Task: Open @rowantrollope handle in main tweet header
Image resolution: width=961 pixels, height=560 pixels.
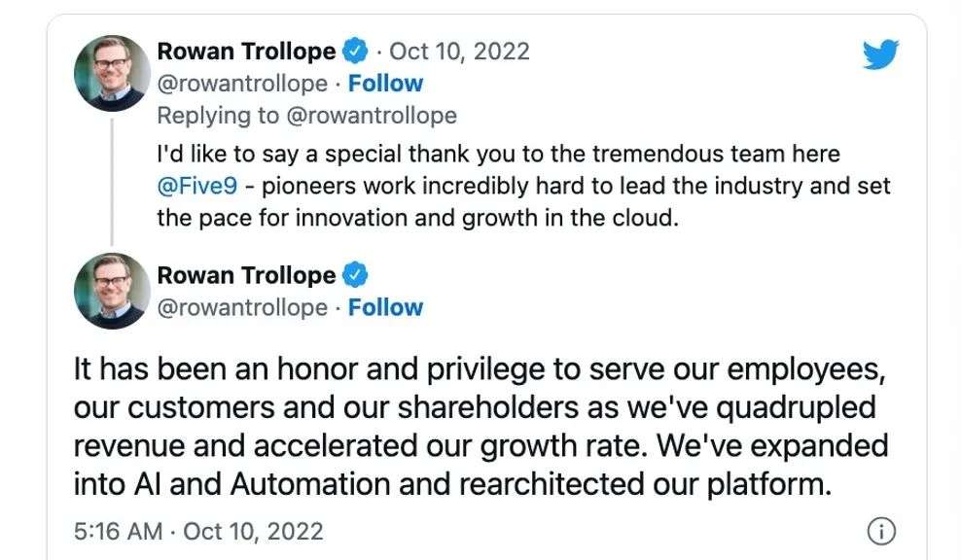Action: click(243, 308)
